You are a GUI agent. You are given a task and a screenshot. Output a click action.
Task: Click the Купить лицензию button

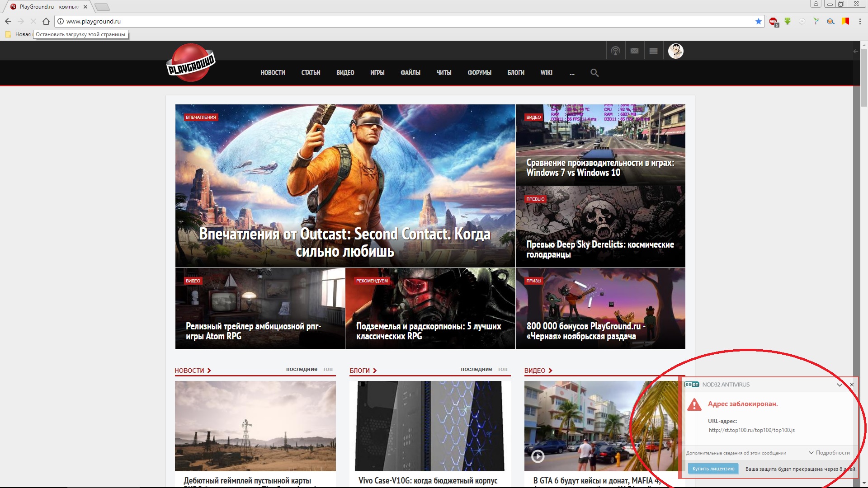[713, 469]
